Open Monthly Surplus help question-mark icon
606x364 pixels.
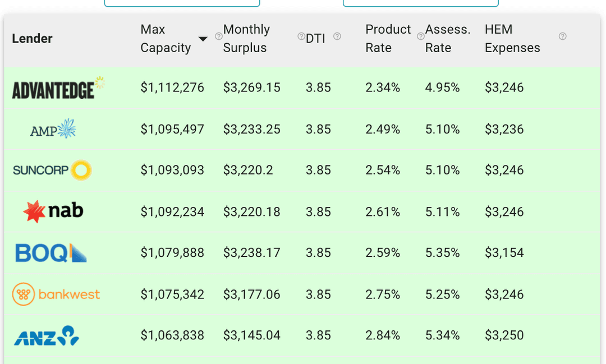[x=301, y=36]
